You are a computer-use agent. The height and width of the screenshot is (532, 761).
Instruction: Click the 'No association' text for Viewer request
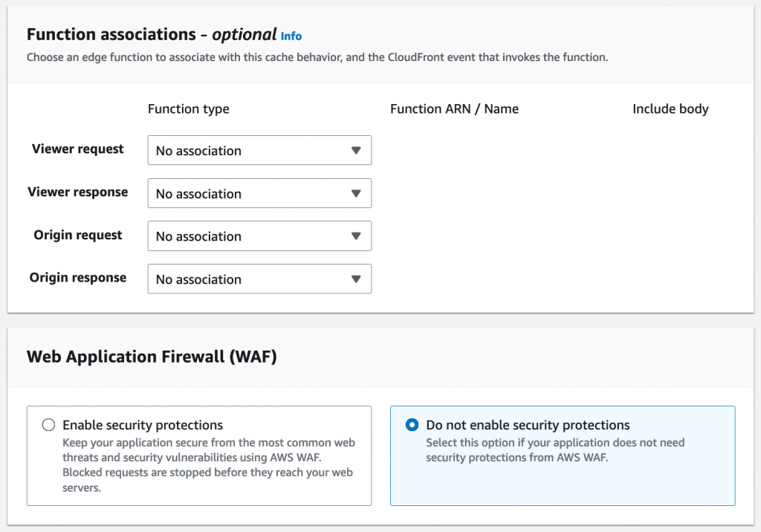point(198,151)
